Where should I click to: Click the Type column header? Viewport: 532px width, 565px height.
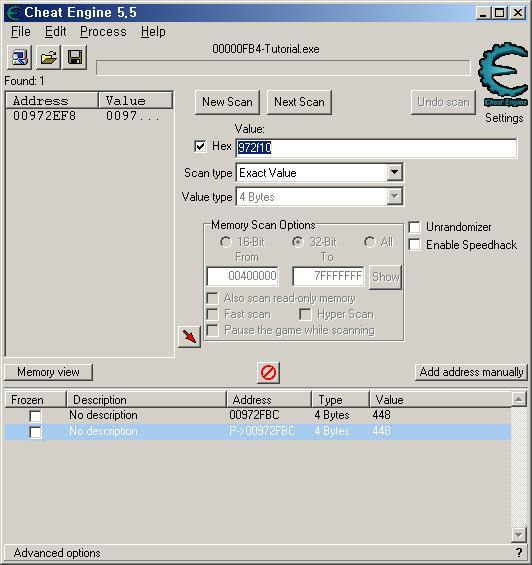341,400
